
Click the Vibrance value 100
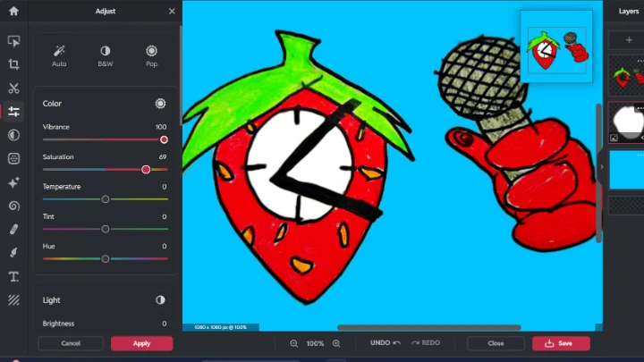[x=161, y=127]
